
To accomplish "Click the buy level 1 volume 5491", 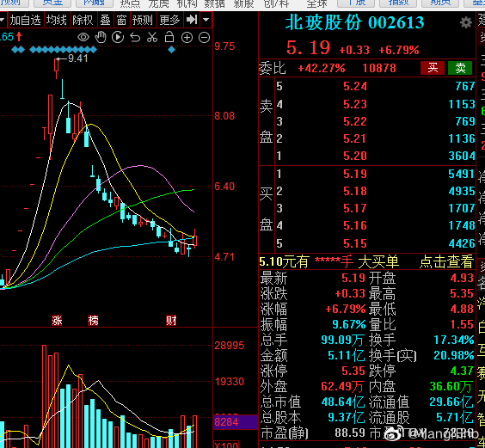I will (461, 174).
